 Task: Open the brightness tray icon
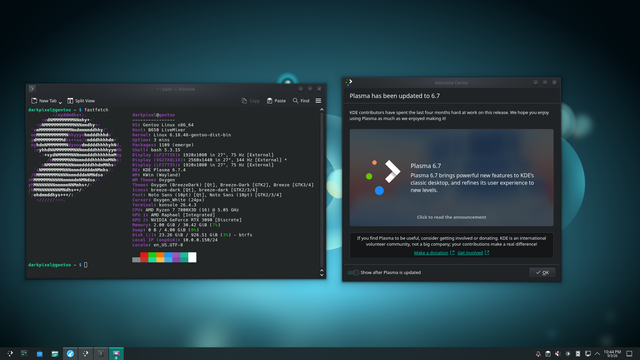[x=568, y=354]
